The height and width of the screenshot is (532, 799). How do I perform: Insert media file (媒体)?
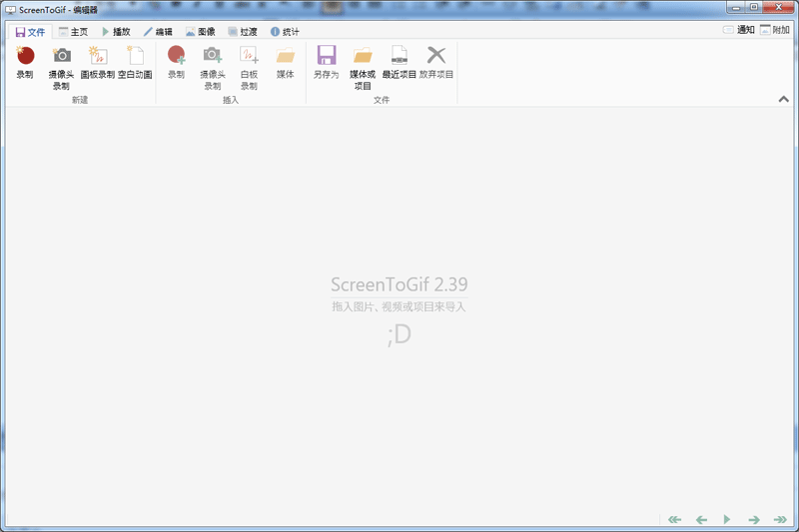click(286, 62)
